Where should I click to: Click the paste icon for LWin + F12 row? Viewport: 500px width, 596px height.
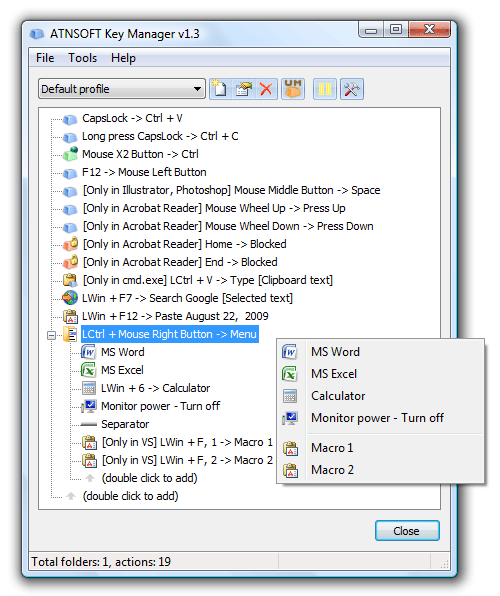[70, 316]
